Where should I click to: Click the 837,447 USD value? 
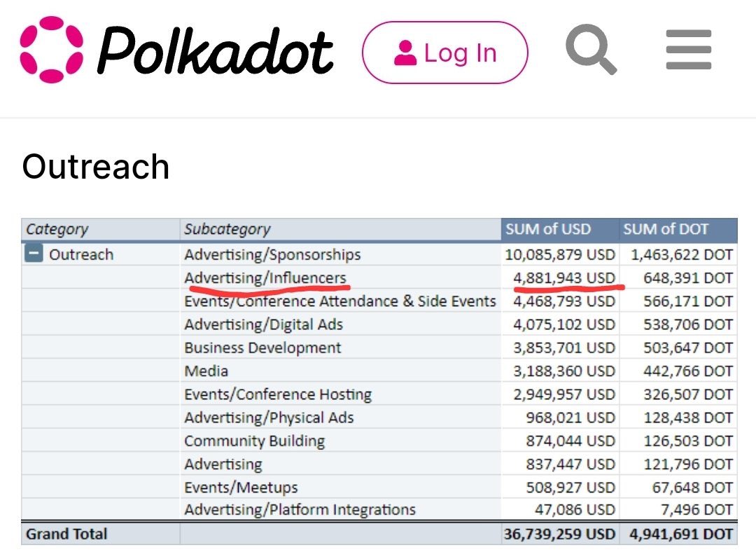[570, 464]
